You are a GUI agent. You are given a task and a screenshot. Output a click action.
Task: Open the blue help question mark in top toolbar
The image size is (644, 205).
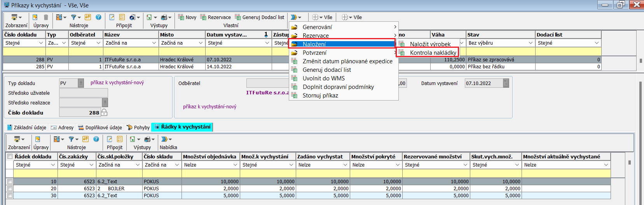(x=98, y=17)
